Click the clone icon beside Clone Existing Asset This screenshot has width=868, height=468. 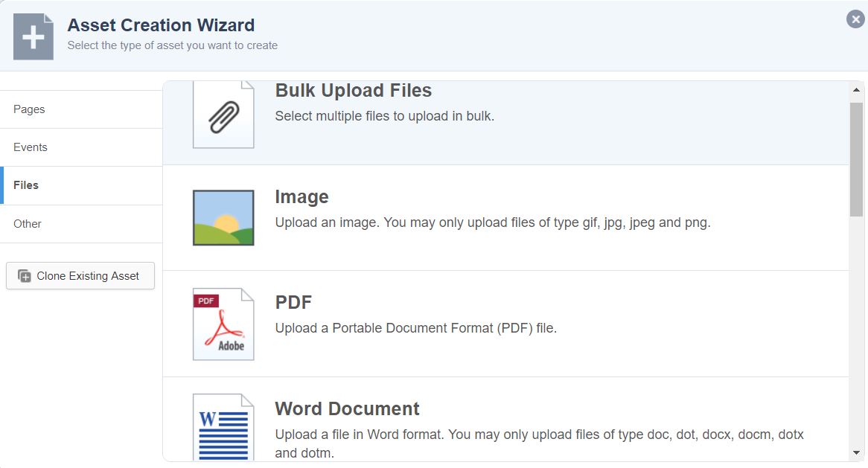pyautogui.click(x=25, y=276)
